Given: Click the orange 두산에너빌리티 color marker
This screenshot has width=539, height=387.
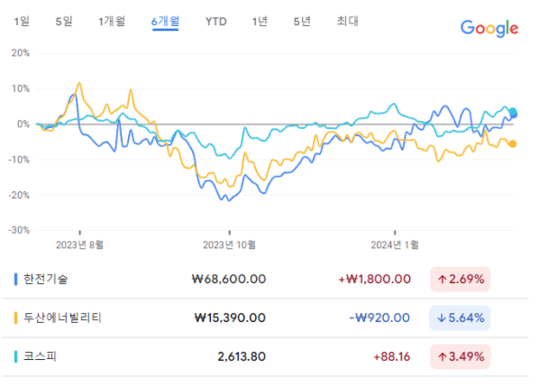Looking at the screenshot, I should click(x=15, y=318).
